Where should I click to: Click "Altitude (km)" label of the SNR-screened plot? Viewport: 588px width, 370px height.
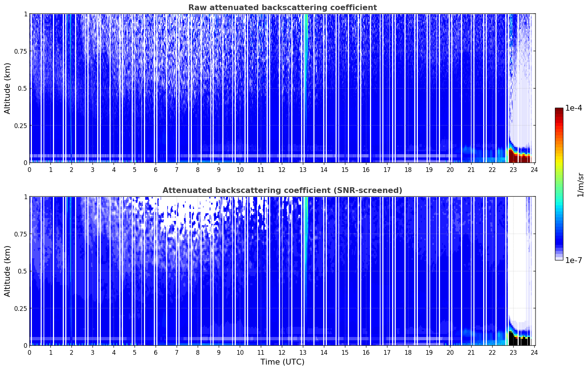click(x=8, y=271)
